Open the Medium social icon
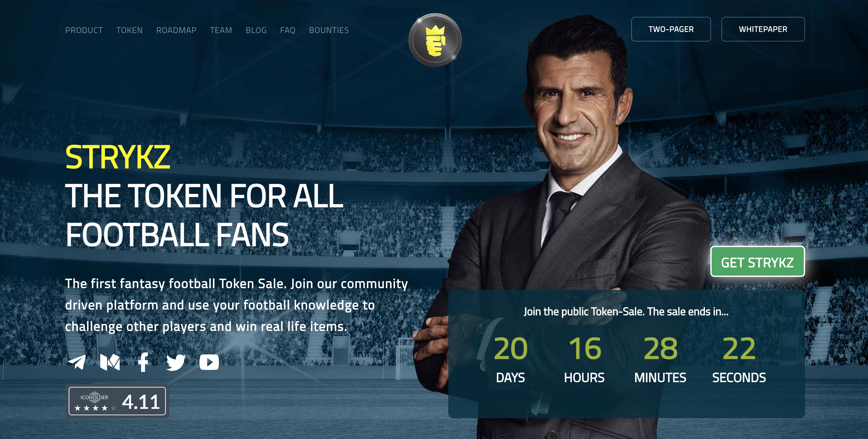The width and height of the screenshot is (868, 439). pos(110,362)
